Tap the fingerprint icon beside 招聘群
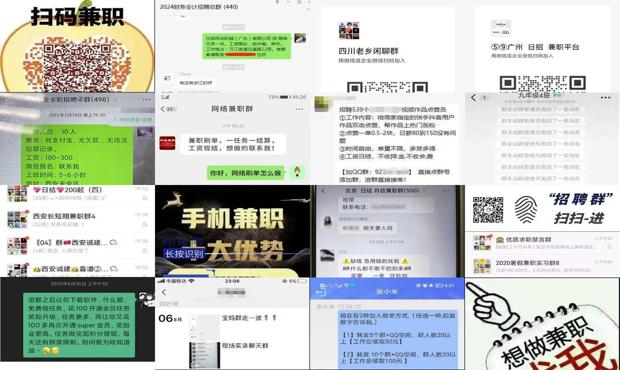Viewport: 620px width, 370px height. pyautogui.click(x=526, y=209)
